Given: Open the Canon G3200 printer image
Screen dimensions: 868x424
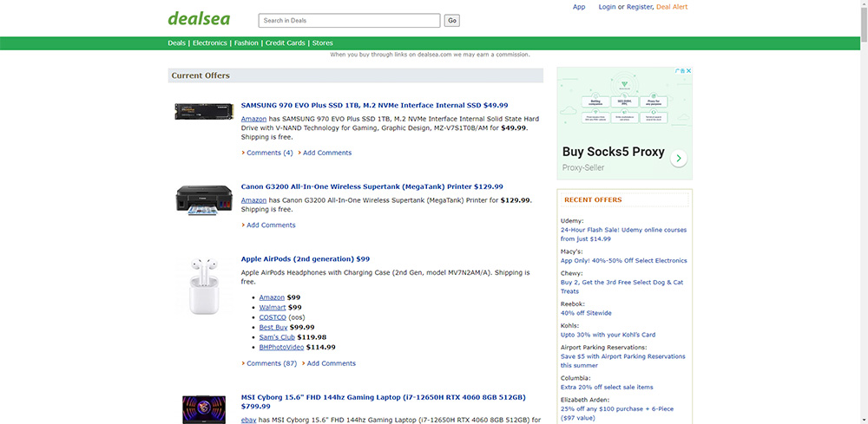Looking at the screenshot, I should click(204, 199).
